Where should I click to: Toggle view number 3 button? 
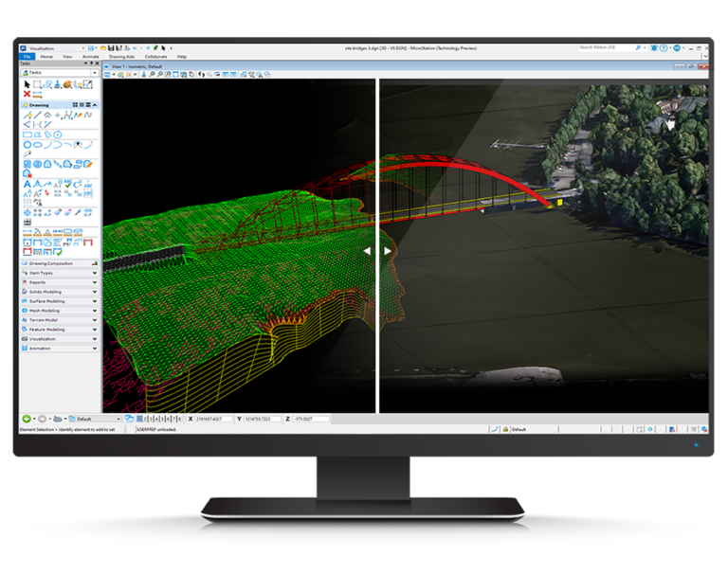(151, 419)
